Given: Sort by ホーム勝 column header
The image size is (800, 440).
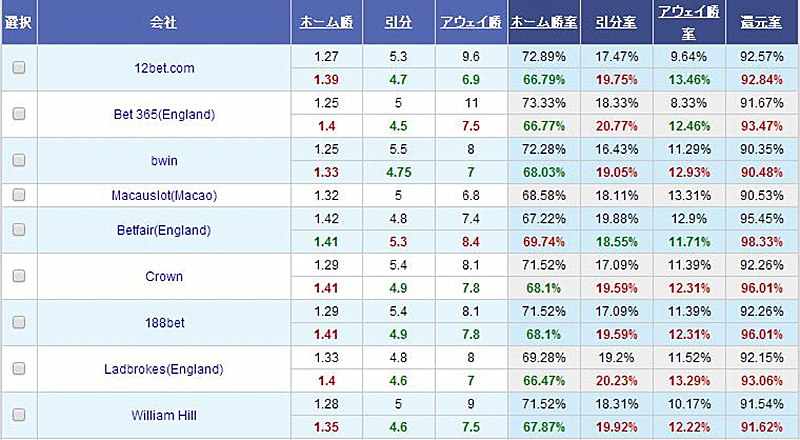Looking at the screenshot, I should (x=327, y=22).
